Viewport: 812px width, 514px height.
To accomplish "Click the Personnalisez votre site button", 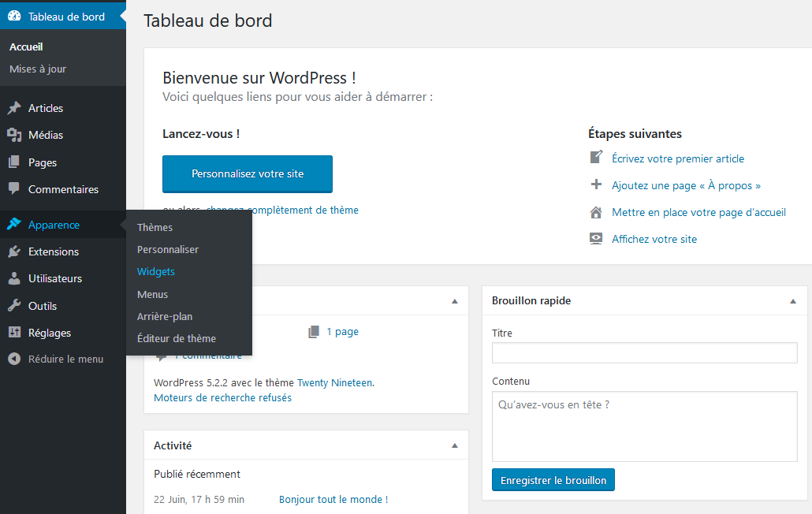I will [248, 174].
